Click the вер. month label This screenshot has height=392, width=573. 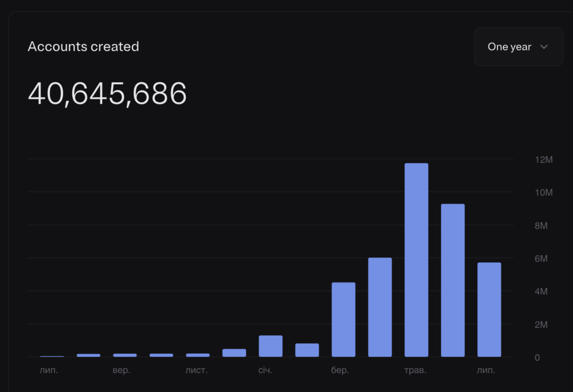point(121,370)
